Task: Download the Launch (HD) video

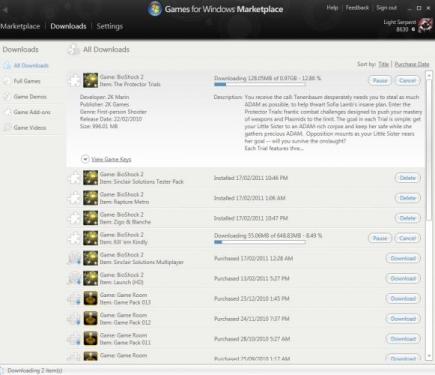Action: tap(403, 278)
